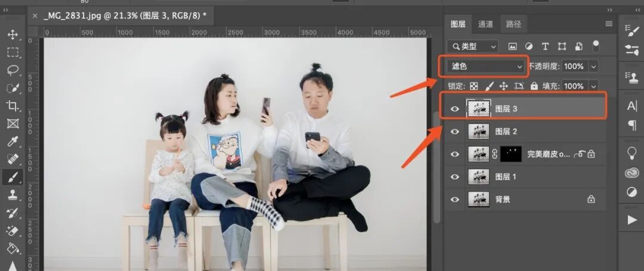Click the 填充 100% value field
The image size is (644, 271).
coord(575,86)
